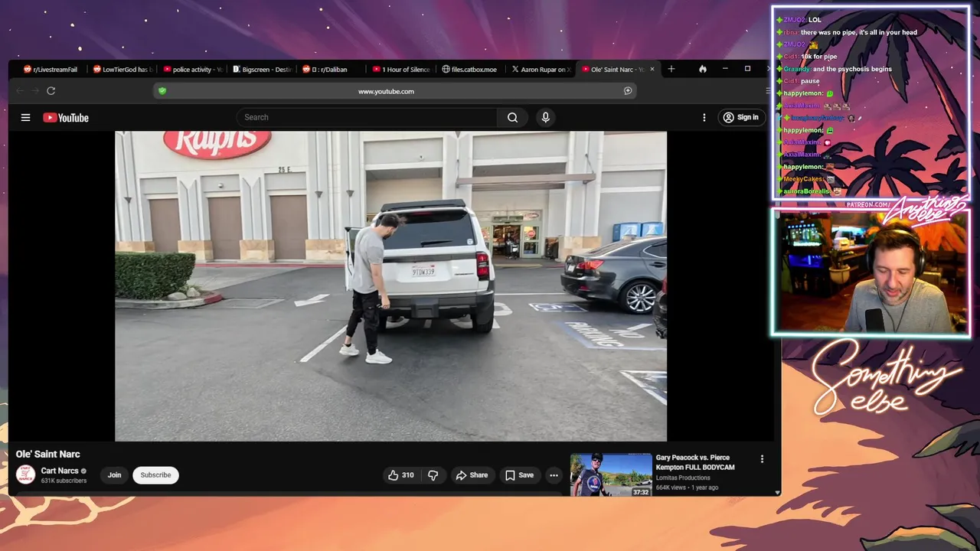The width and height of the screenshot is (980, 551).
Task: Open a new browser tab with plus
Action: click(671, 69)
